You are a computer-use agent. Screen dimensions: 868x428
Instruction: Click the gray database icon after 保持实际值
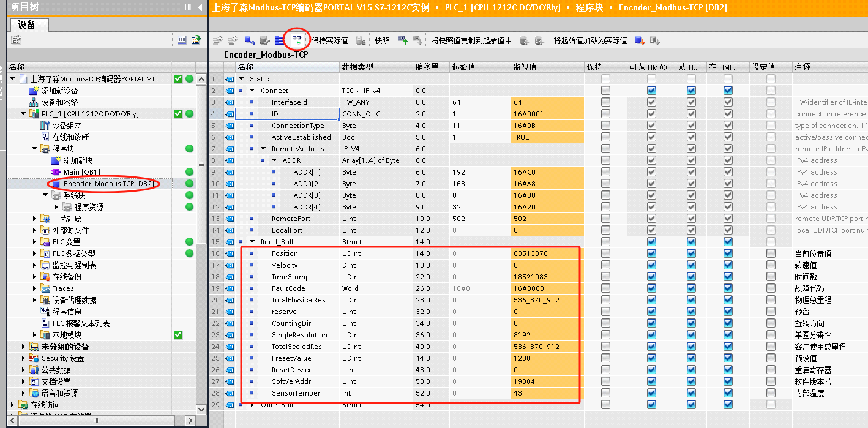coord(361,40)
